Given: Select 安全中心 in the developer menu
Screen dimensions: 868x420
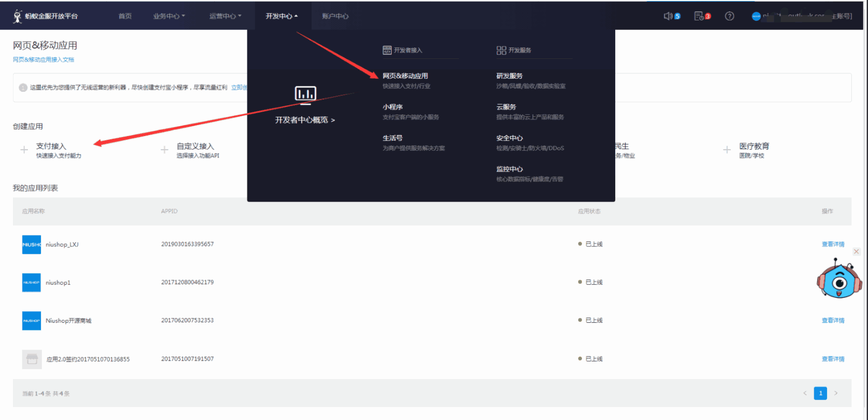Looking at the screenshot, I should click(x=510, y=138).
